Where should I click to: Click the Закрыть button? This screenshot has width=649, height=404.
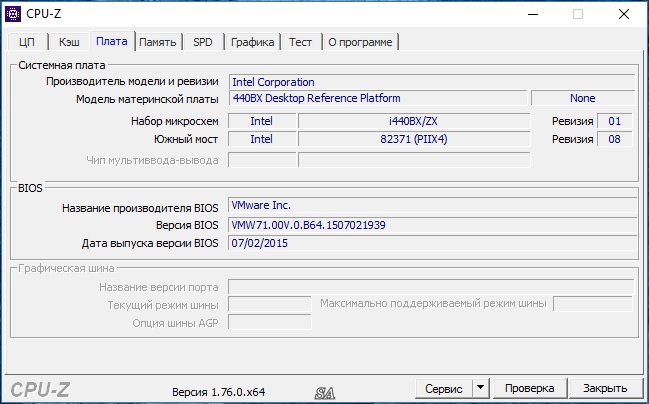click(605, 388)
